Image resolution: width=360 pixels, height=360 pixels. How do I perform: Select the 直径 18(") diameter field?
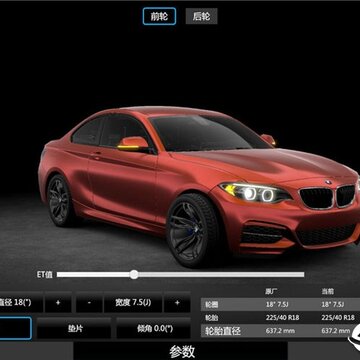pyautogui.click(x=21, y=303)
